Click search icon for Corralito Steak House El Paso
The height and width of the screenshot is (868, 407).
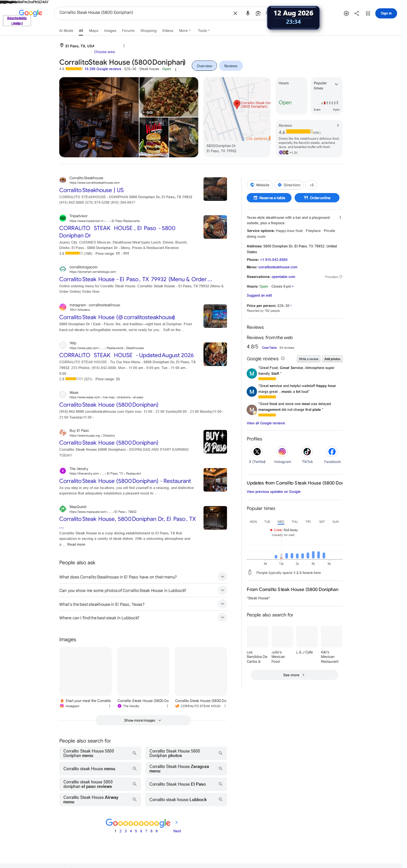[x=220, y=784]
